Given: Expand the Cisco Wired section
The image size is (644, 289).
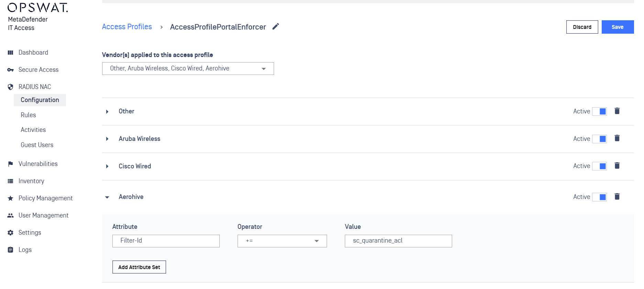Looking at the screenshot, I should point(107,166).
